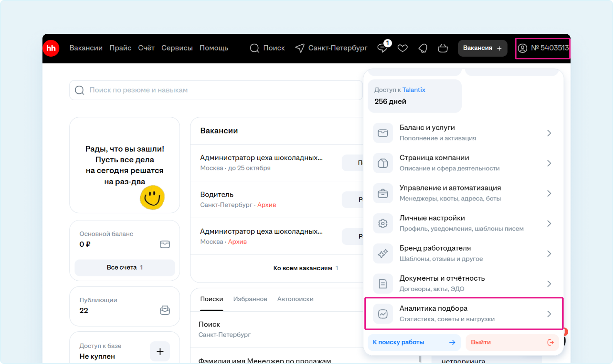Click the notifications bell icon
613x364 pixels.
(x=423, y=48)
